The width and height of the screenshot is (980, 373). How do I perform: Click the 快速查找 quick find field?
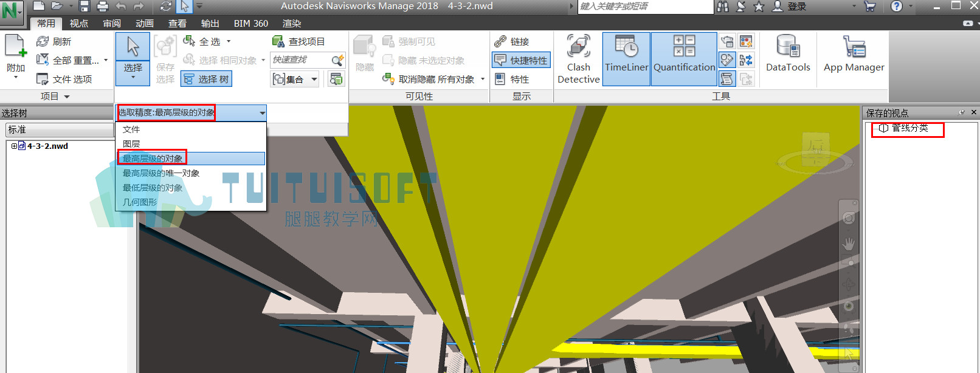pyautogui.click(x=301, y=60)
